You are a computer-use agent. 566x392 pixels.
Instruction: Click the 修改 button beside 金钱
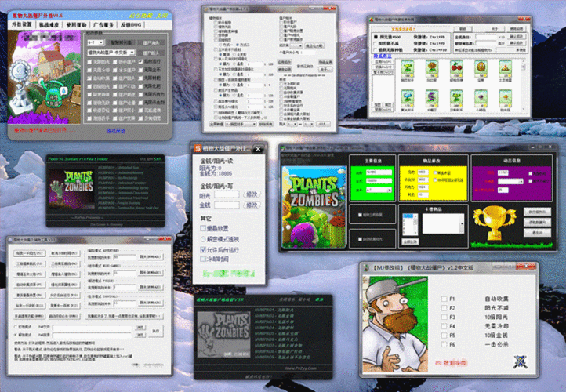pyautogui.click(x=252, y=205)
